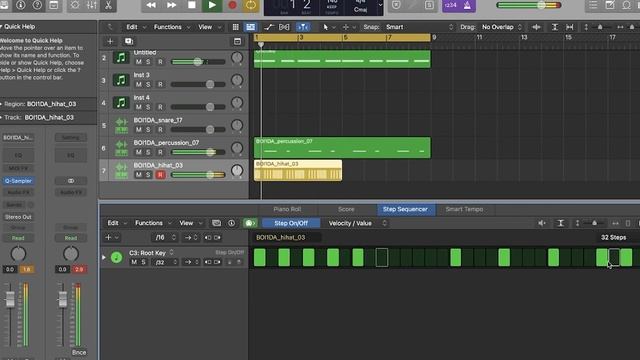Image resolution: width=640 pixels, height=360 pixels.
Task: Mute the Inst 3 track
Action: click(x=139, y=84)
